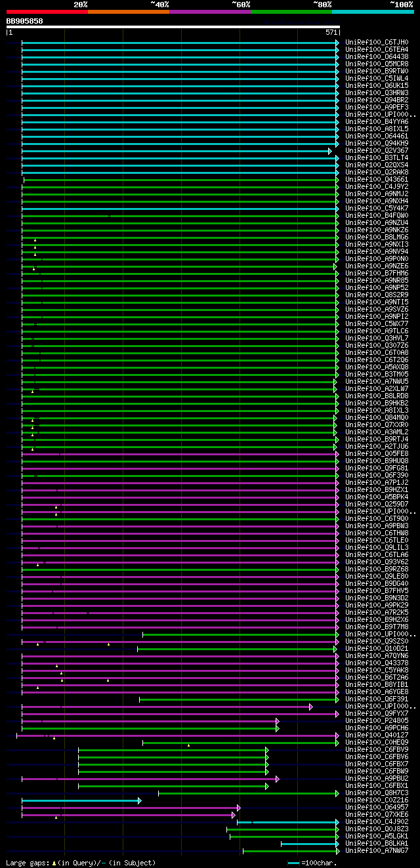Pick the UniRef100_A9NZE6 entry
420x868 pixels.
[377, 266]
